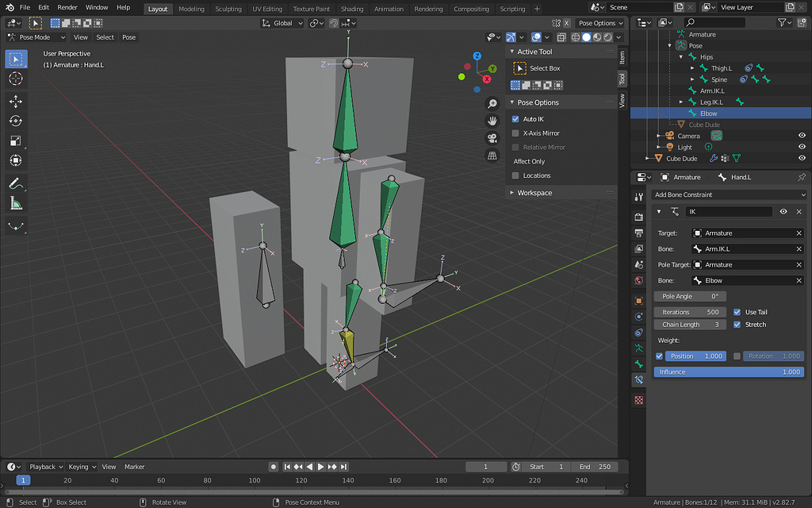
Task: Toggle the Position weight checkbox
Action: tap(659, 356)
